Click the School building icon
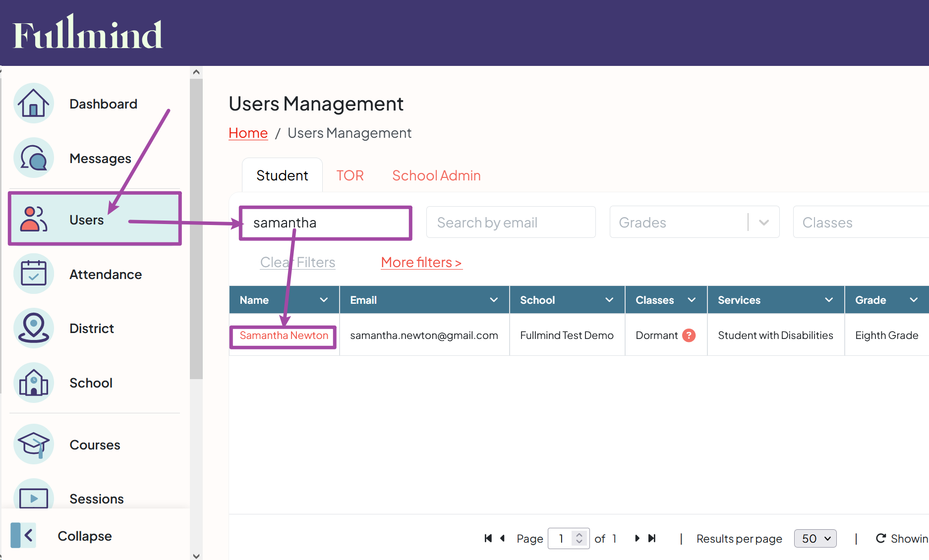 coord(33,383)
